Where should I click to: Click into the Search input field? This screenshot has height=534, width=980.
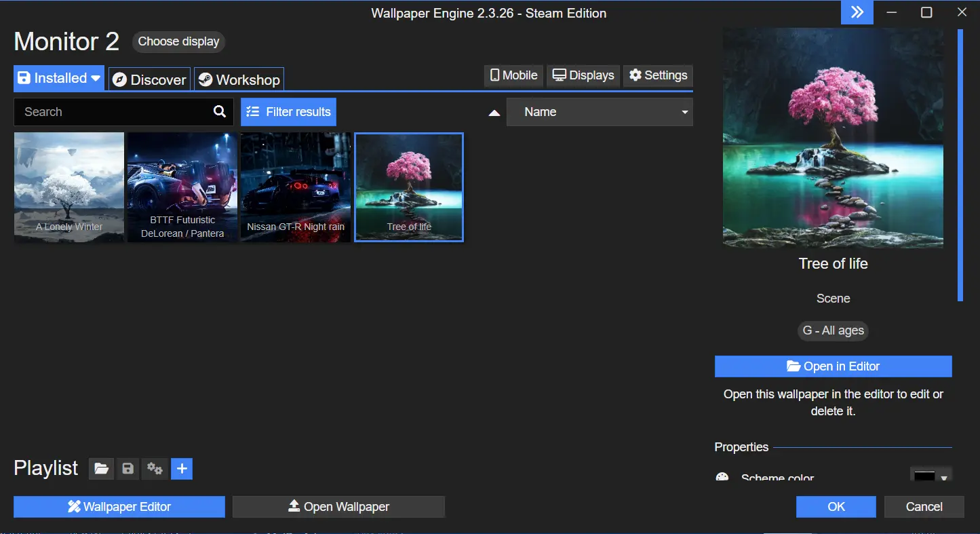tap(112, 112)
